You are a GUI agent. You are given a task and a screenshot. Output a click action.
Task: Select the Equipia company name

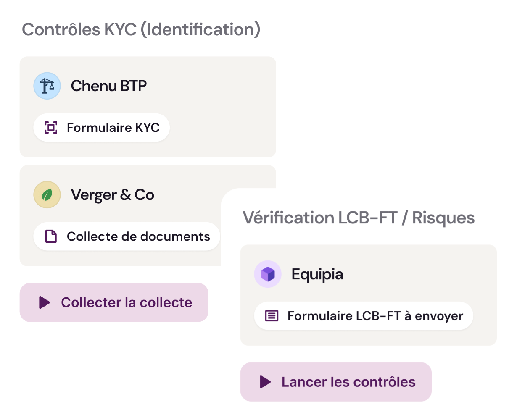(317, 274)
